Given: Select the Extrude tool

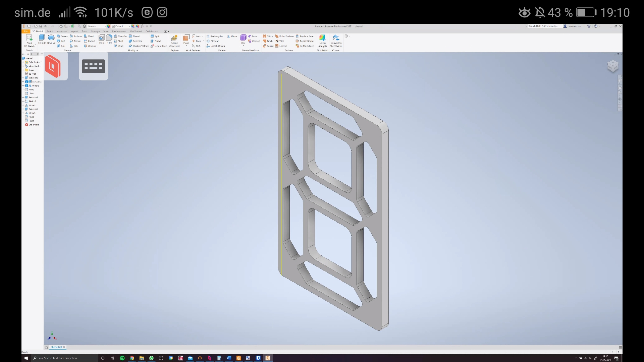Looking at the screenshot, I should tap(42, 38).
